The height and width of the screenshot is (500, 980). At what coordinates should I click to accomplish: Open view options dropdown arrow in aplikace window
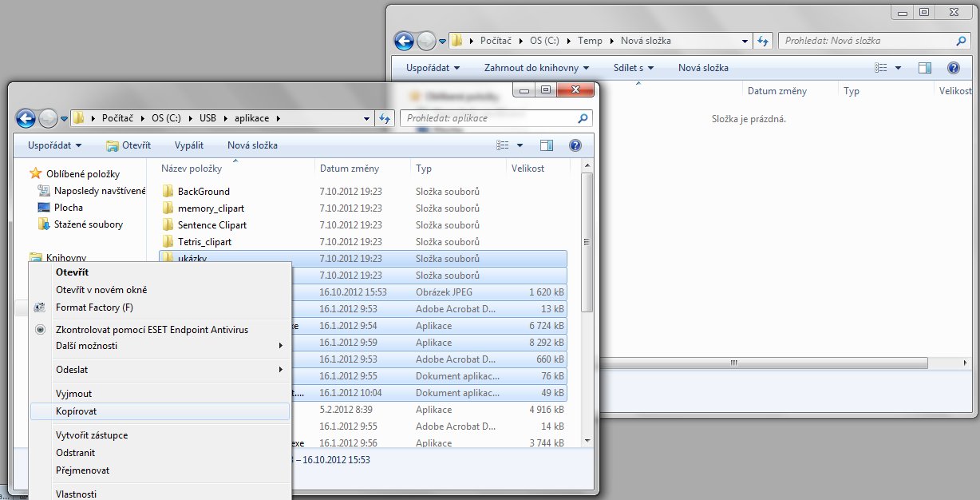tap(520, 145)
